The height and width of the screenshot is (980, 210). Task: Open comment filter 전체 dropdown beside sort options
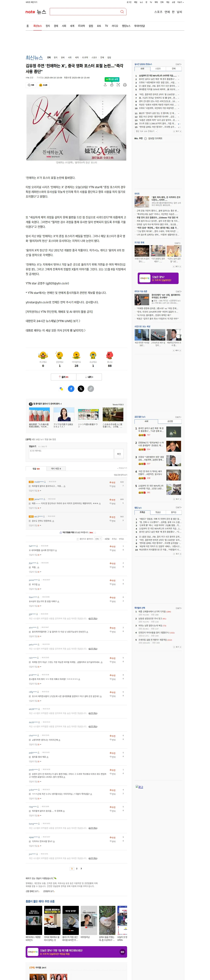coord(98,539)
